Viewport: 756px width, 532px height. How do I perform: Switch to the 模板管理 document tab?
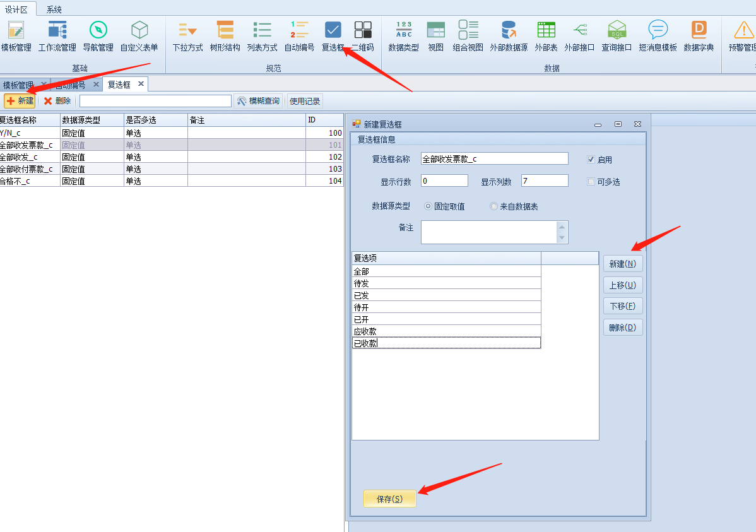coord(18,85)
